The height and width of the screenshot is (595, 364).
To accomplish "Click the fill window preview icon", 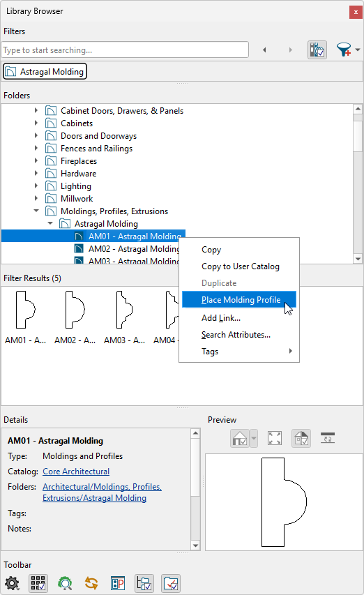I will pyautogui.click(x=275, y=438).
